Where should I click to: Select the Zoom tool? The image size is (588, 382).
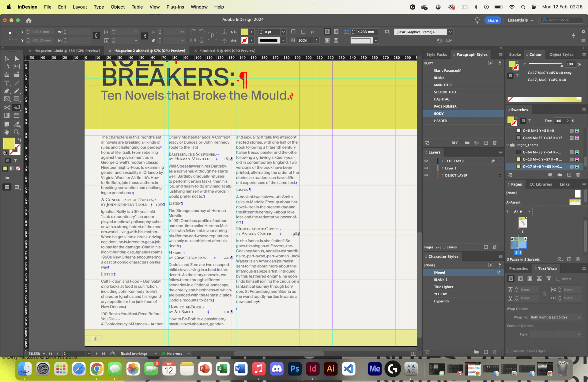(17, 132)
